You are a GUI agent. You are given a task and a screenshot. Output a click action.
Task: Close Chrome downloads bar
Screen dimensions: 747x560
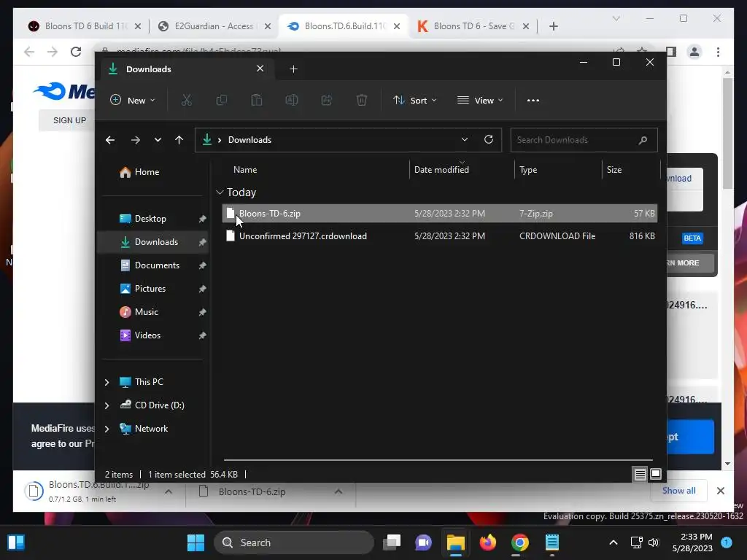tap(720, 491)
